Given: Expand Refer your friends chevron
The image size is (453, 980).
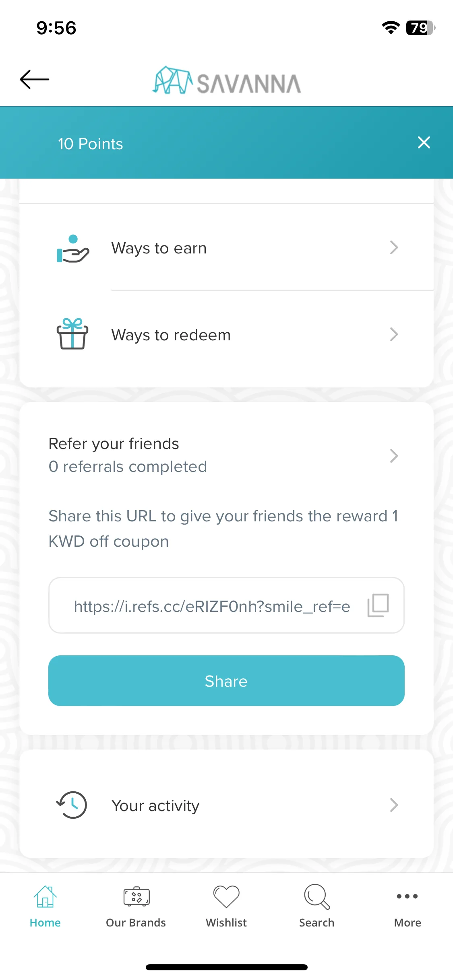Looking at the screenshot, I should [394, 456].
